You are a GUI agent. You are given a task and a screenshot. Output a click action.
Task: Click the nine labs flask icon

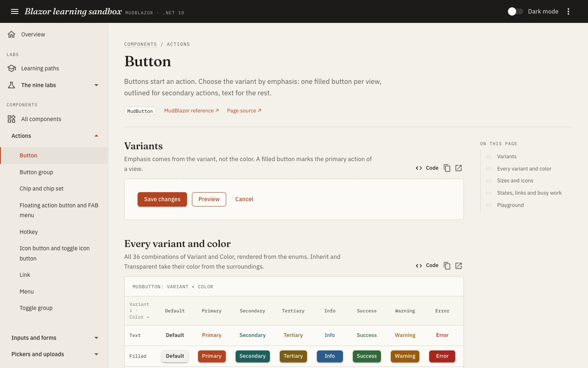click(11, 85)
